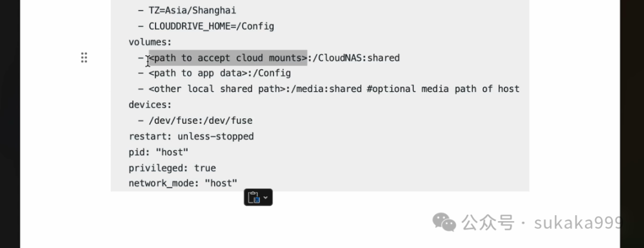Click the sukaka999 account watermark text
644x248 pixels.
(x=578, y=223)
